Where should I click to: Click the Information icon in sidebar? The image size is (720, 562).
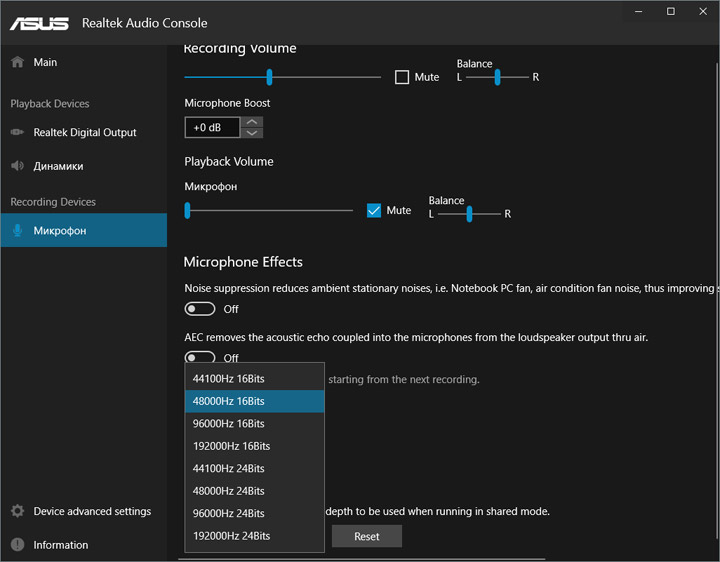17,545
